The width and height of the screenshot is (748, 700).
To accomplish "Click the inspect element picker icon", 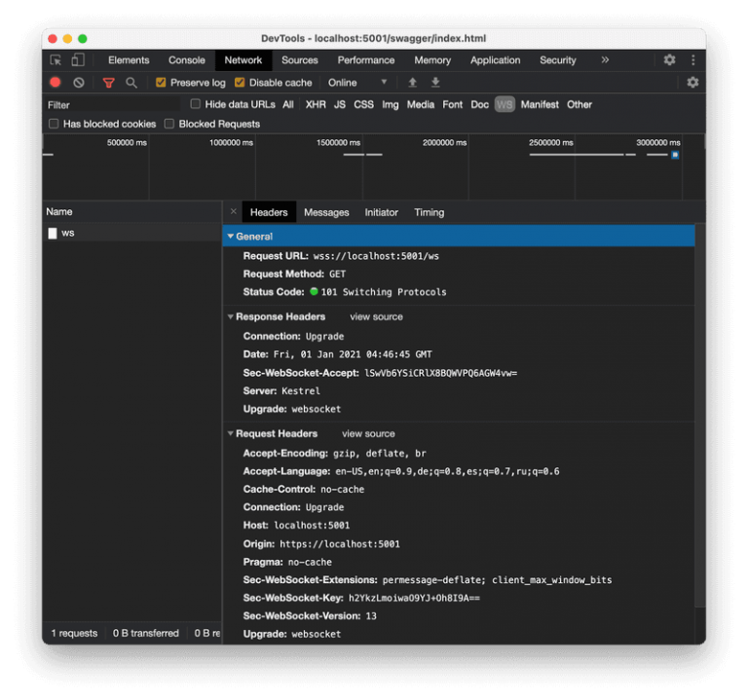I will tap(56, 60).
